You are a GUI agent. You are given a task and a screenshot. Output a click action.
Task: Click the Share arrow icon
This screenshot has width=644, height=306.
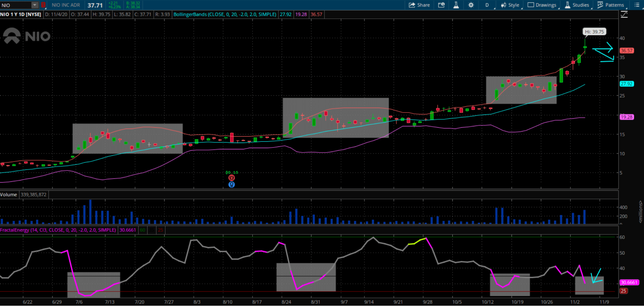(412, 5)
